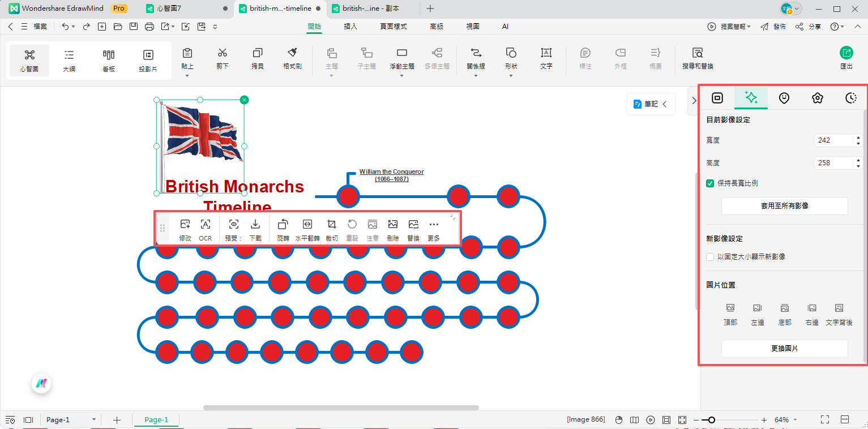Open the british-...ine - 副本 document tab
This screenshot has height=429, width=868.
pyautogui.click(x=372, y=8)
